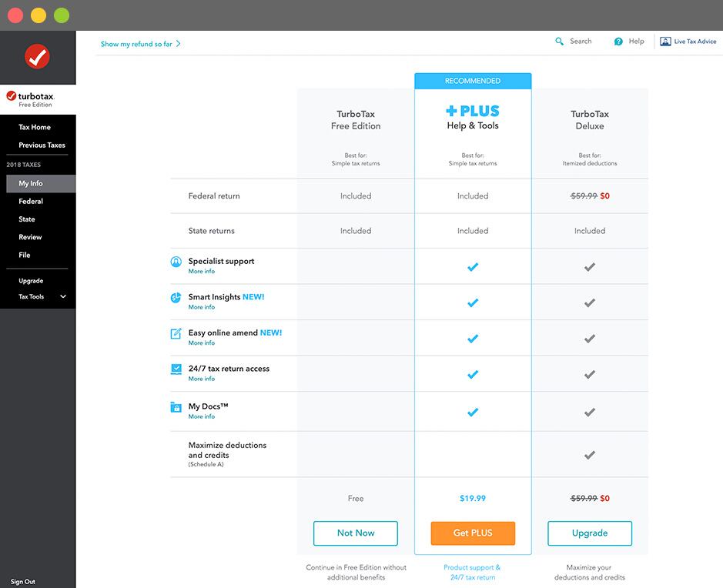Screen dimensions: 723x588
Task: Click Deluxe checkmark for Maximize deductions
Action: 589,456
